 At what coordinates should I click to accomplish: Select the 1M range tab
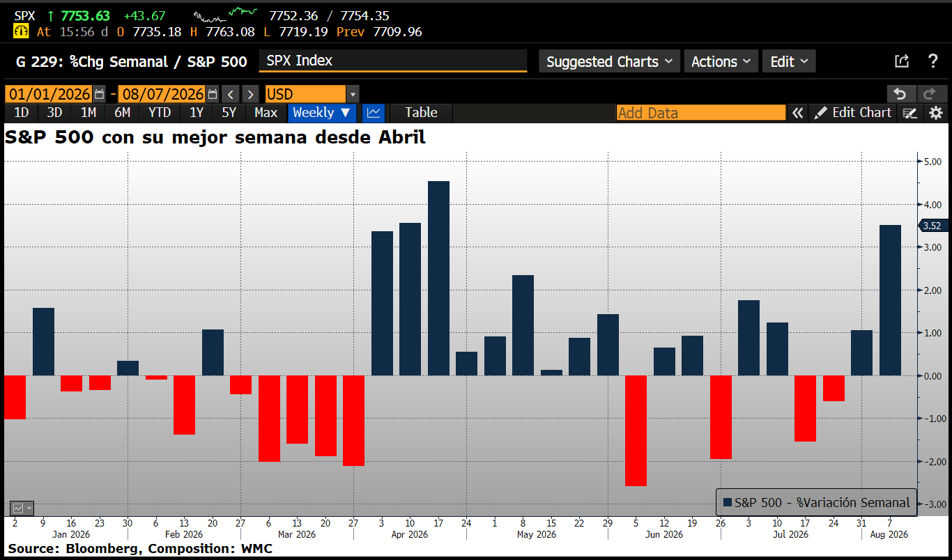click(x=88, y=112)
